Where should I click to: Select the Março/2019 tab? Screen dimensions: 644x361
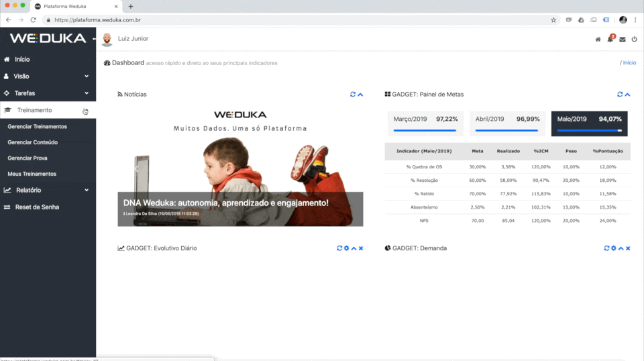pos(425,123)
